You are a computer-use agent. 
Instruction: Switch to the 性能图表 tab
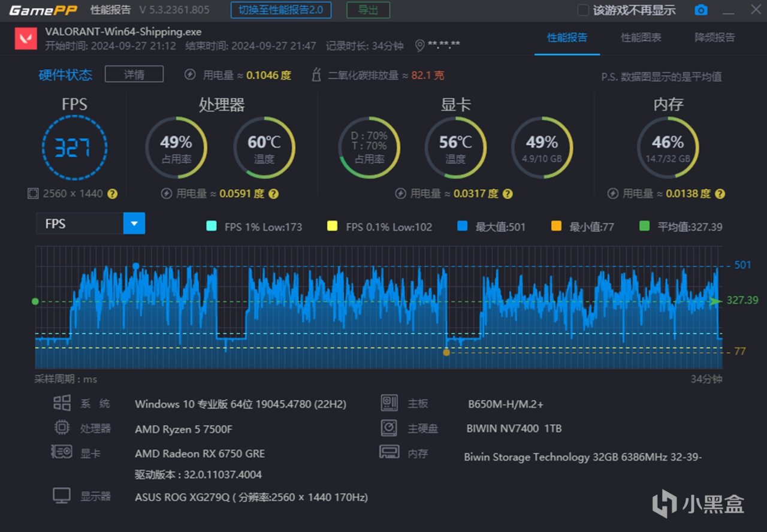641,38
